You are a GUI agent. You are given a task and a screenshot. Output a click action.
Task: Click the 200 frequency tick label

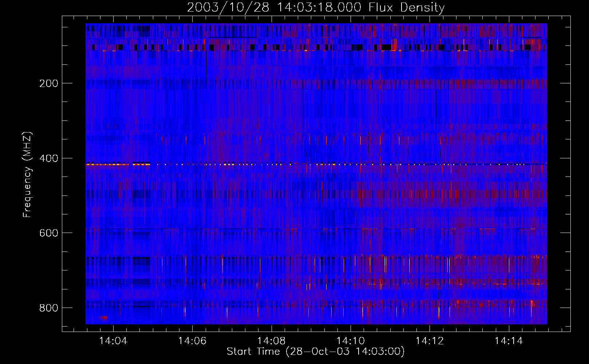coord(49,83)
